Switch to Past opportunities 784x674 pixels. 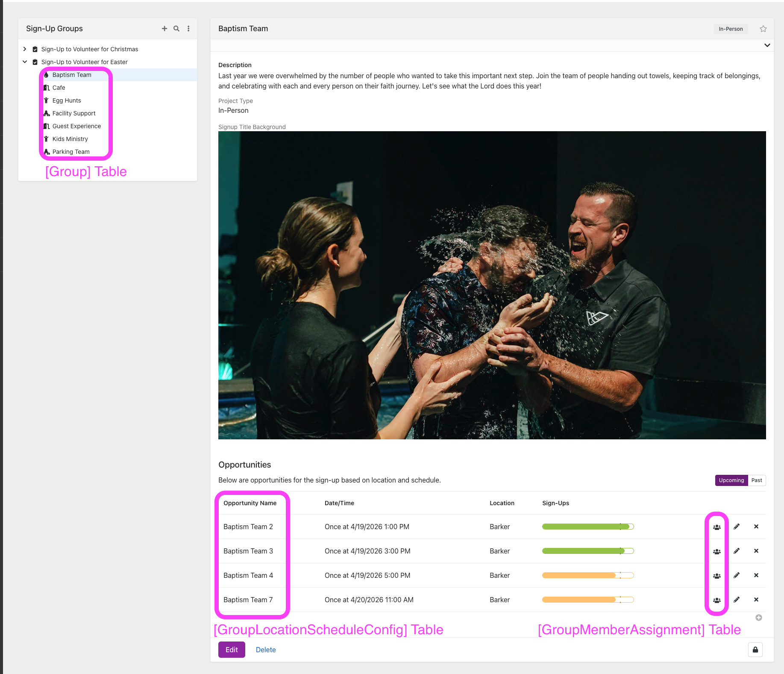[757, 480]
